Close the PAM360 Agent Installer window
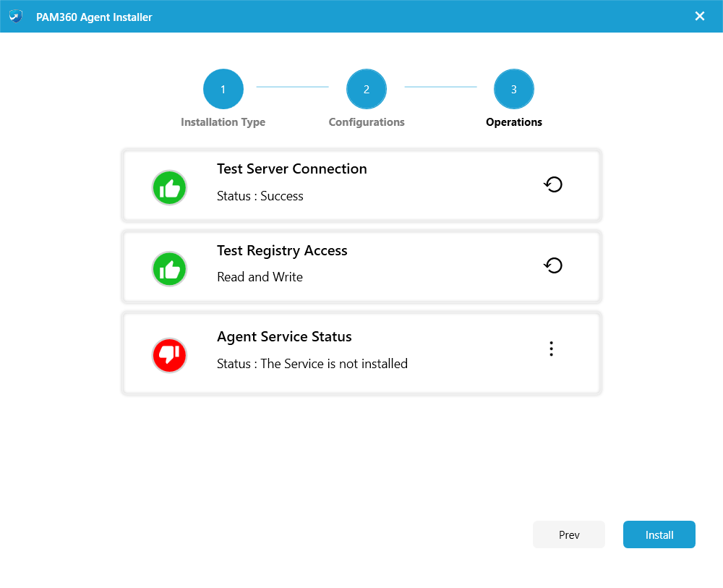 [x=699, y=16]
